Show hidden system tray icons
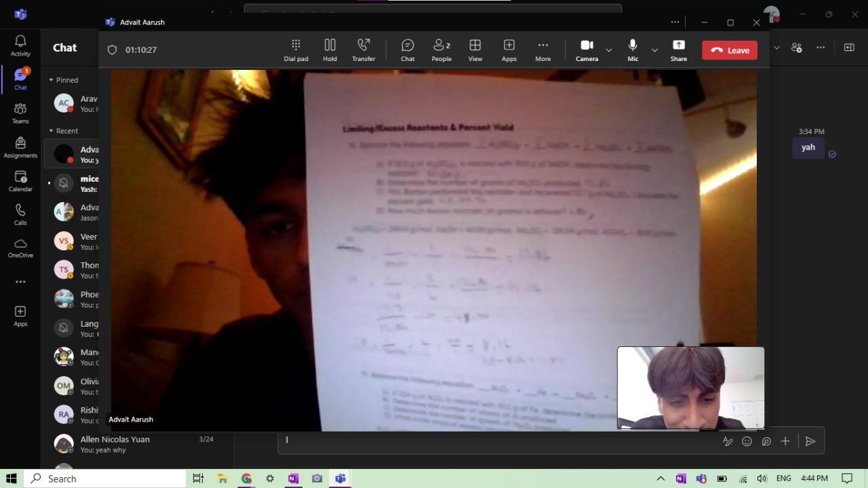The height and width of the screenshot is (488, 868). click(660, 479)
